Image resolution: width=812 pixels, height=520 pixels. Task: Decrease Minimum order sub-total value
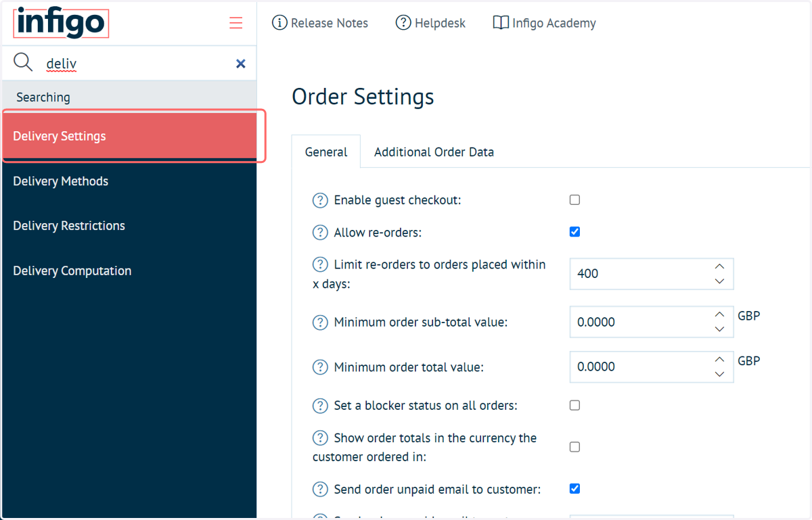click(x=719, y=329)
